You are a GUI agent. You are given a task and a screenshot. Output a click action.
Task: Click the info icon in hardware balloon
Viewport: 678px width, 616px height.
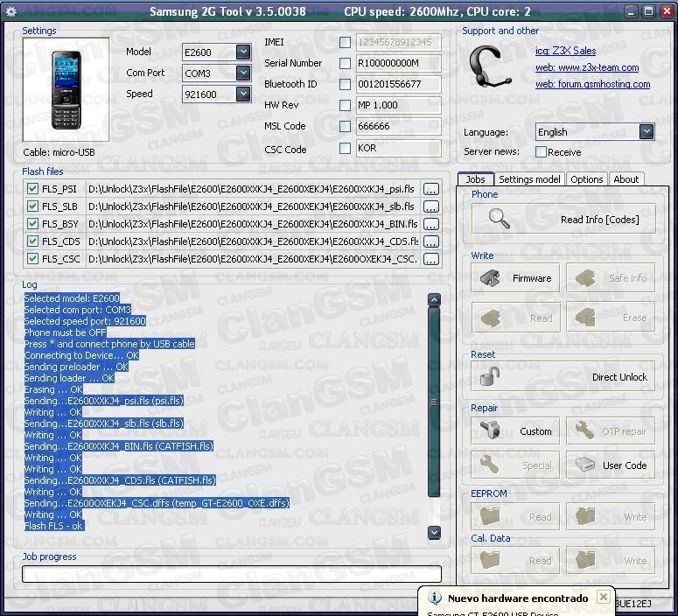[434, 598]
